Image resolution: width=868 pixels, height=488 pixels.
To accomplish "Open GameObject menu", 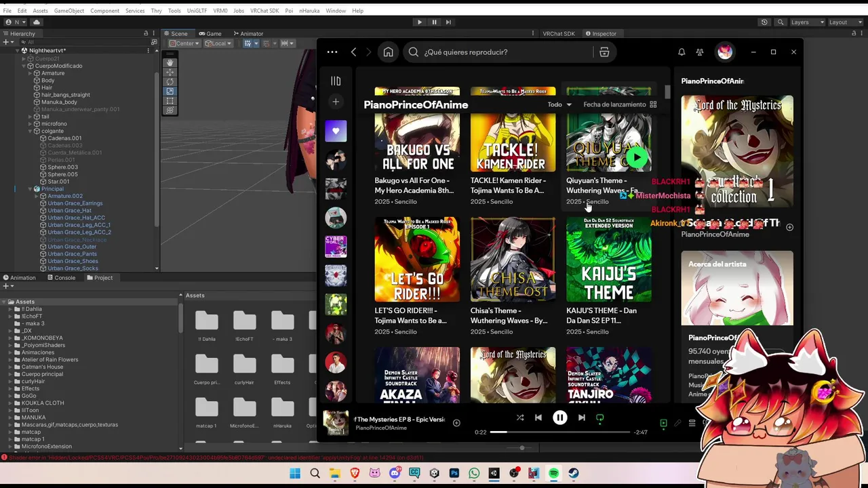I will point(69,11).
